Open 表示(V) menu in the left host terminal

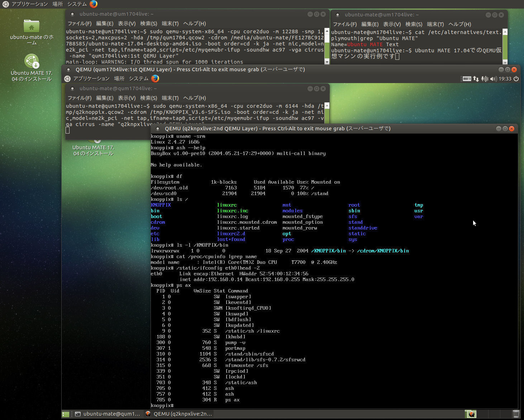pyautogui.click(x=127, y=24)
